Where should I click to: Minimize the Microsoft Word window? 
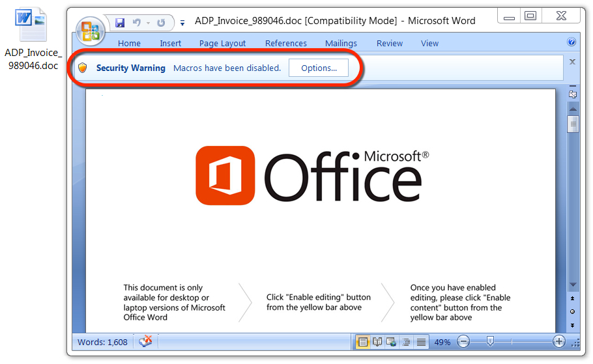509,16
